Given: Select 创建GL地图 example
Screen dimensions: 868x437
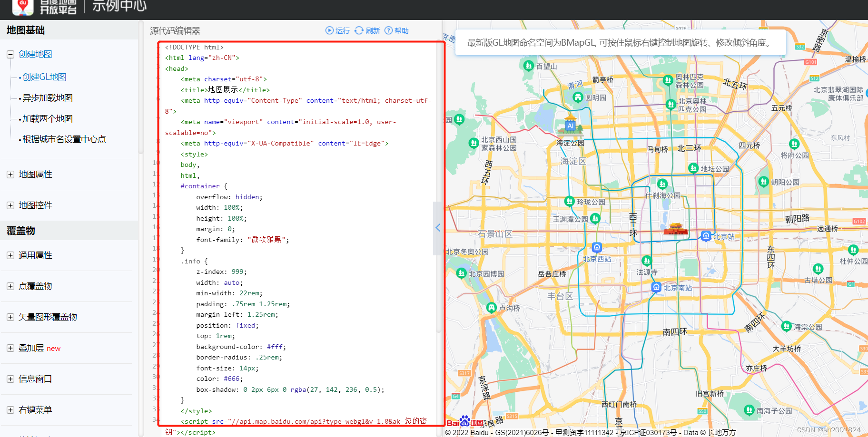Looking at the screenshot, I should (44, 77).
